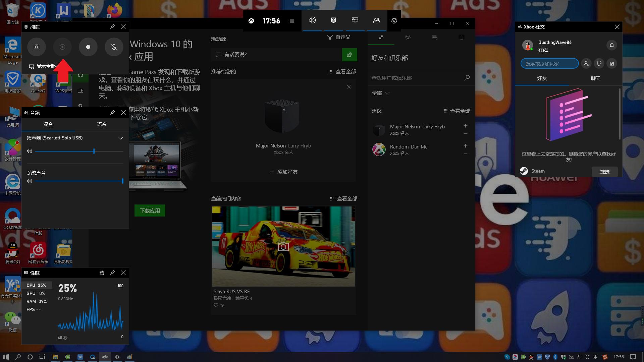The height and width of the screenshot is (362, 644).
Task: Switch to the 语音 audio tab
Action: (x=102, y=124)
